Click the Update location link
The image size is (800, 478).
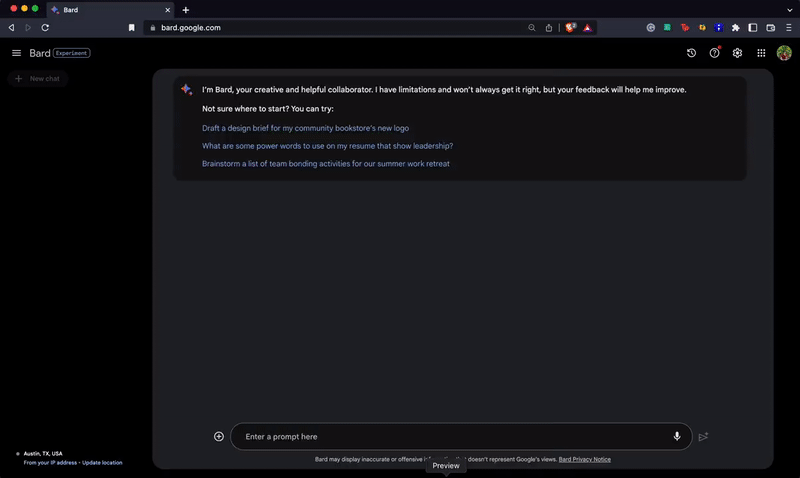[102, 463]
